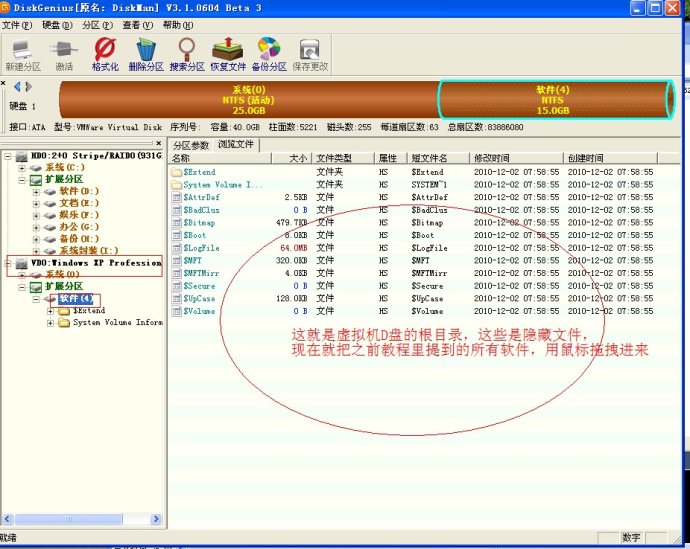Screen dimensions: 690x549
Task: Go to previous disk with left arrow
Action: pyautogui.click(x=17, y=87)
